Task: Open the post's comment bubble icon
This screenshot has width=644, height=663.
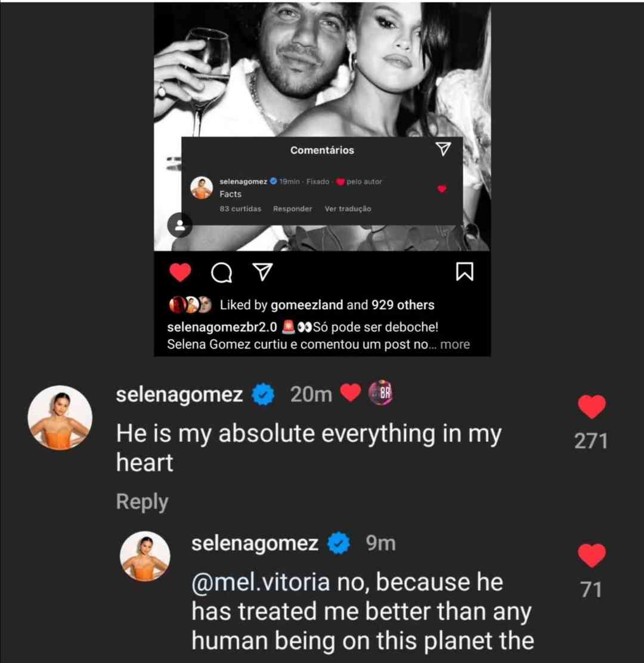Action: point(222,273)
